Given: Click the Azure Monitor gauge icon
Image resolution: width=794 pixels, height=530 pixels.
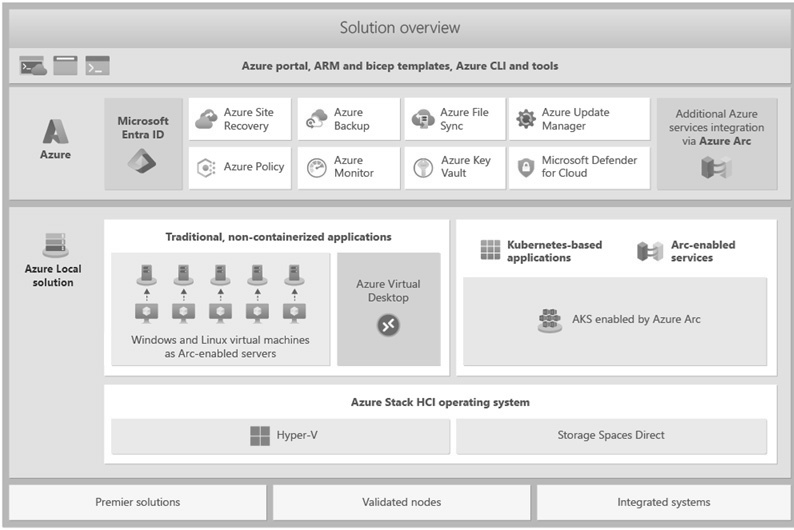Looking at the screenshot, I should [x=317, y=168].
